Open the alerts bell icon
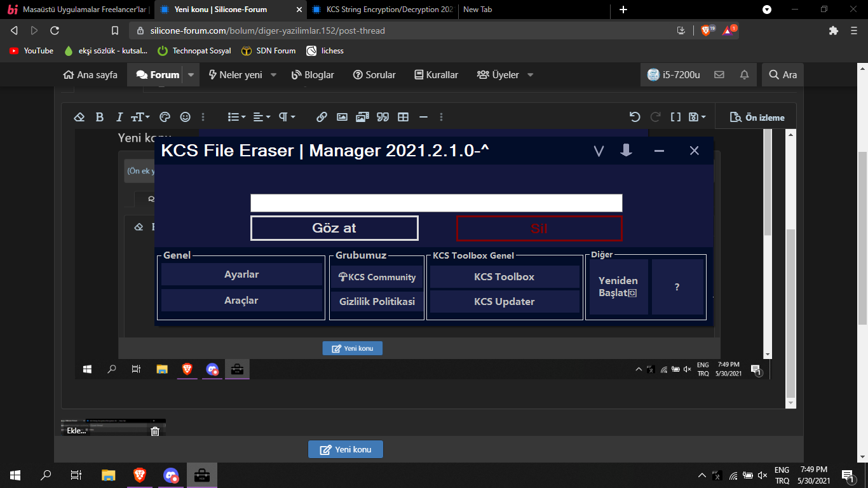This screenshot has height=488, width=868. [x=744, y=75]
